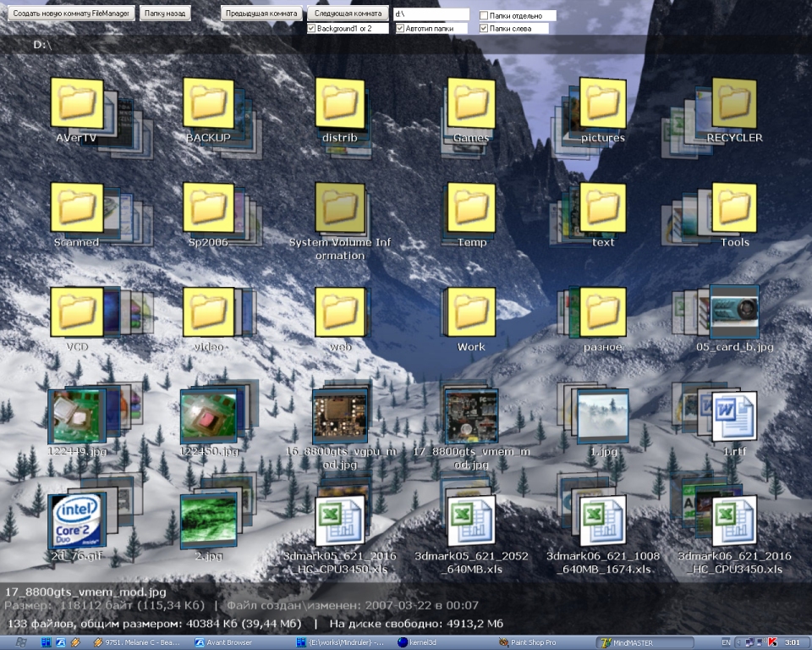The width and height of the screenshot is (812, 650).
Task: Select the 122450.jpg image thumbnail
Action: click(209, 416)
